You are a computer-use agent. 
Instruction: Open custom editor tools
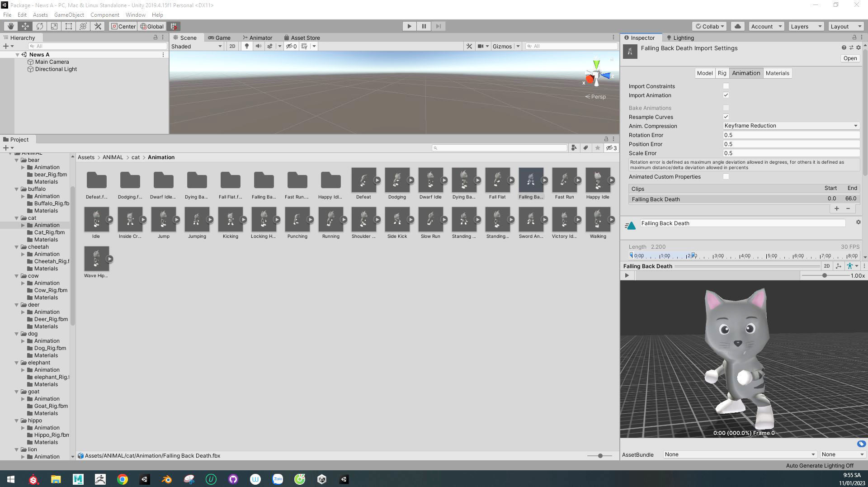coord(98,26)
